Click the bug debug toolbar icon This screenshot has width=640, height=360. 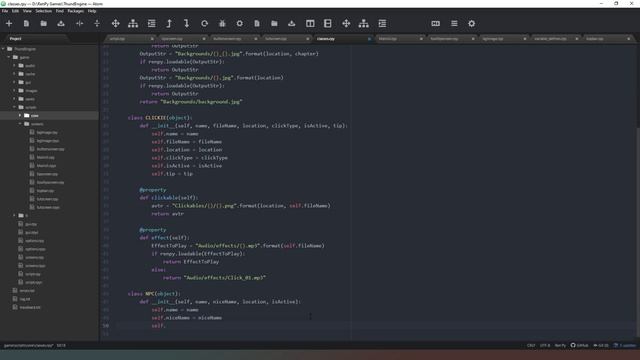[222, 24]
